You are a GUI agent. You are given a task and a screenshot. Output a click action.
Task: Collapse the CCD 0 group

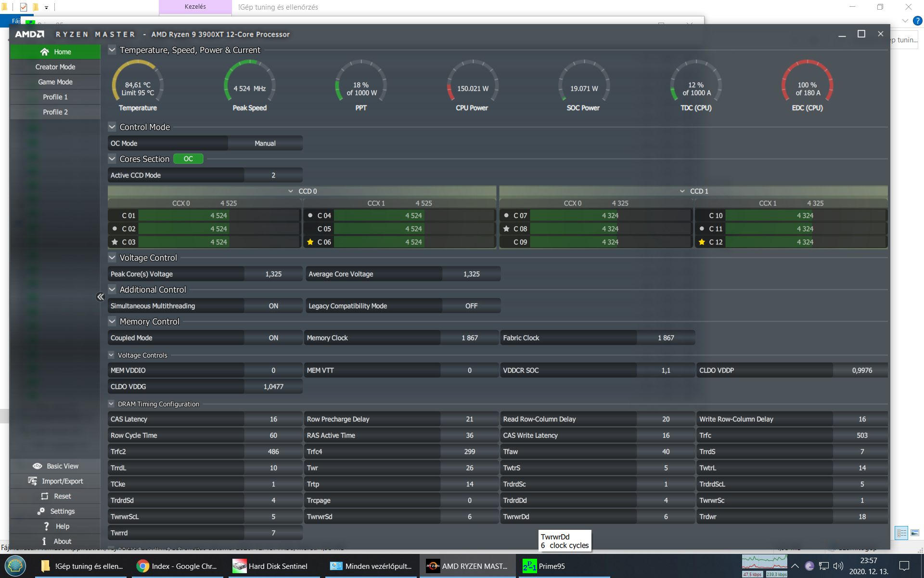tap(291, 191)
